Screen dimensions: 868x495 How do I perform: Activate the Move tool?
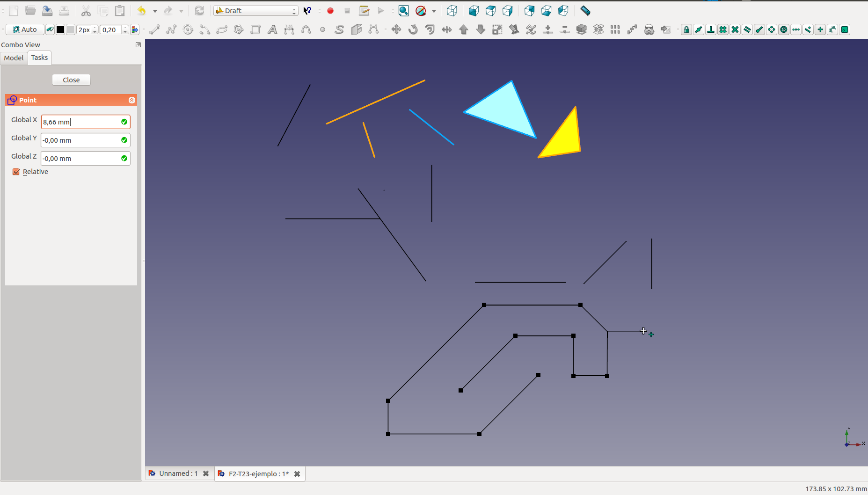pos(396,30)
